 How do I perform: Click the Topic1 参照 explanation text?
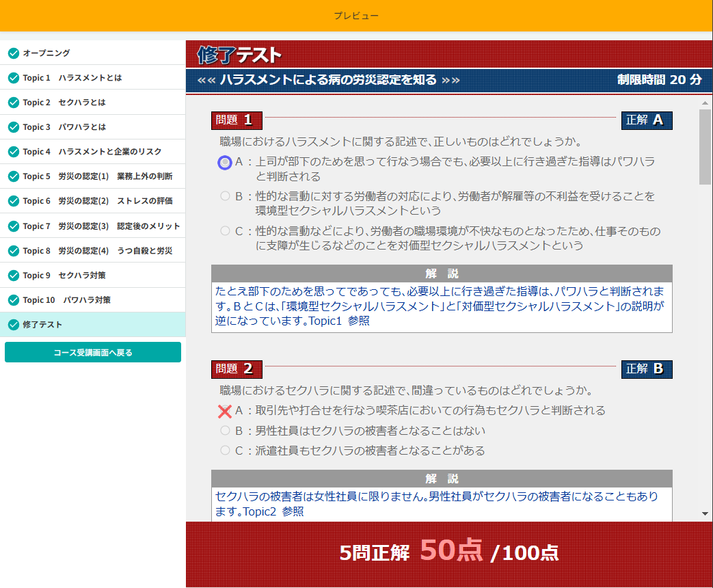[339, 321]
